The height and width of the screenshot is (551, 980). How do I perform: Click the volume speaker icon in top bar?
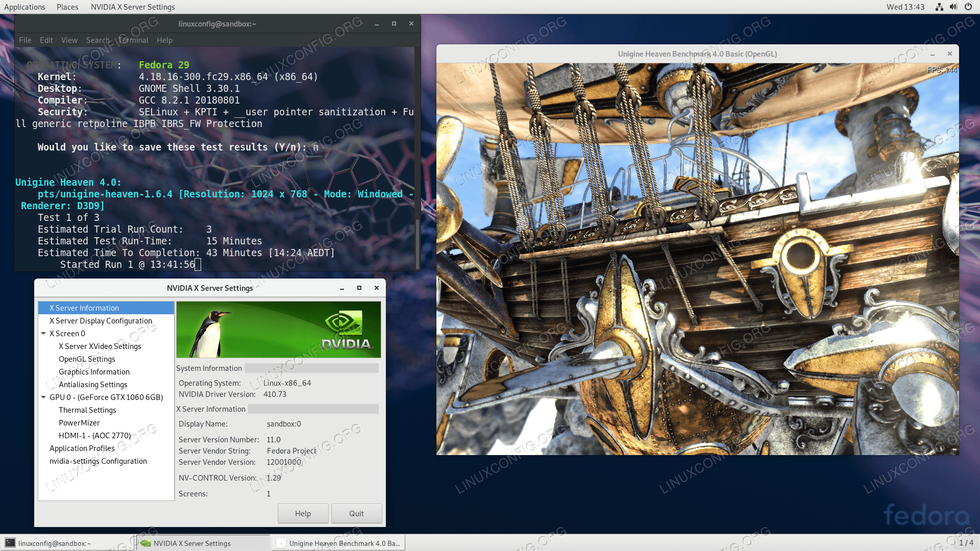pos(953,7)
